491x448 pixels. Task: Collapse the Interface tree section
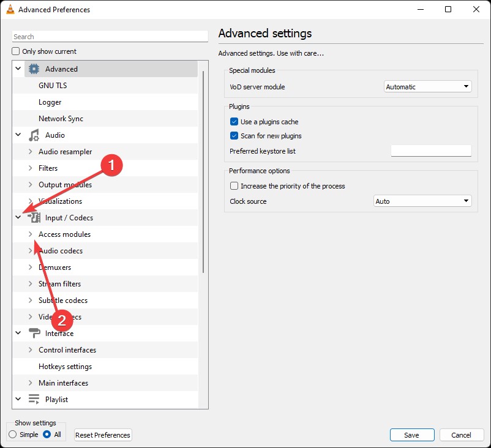[x=18, y=333]
